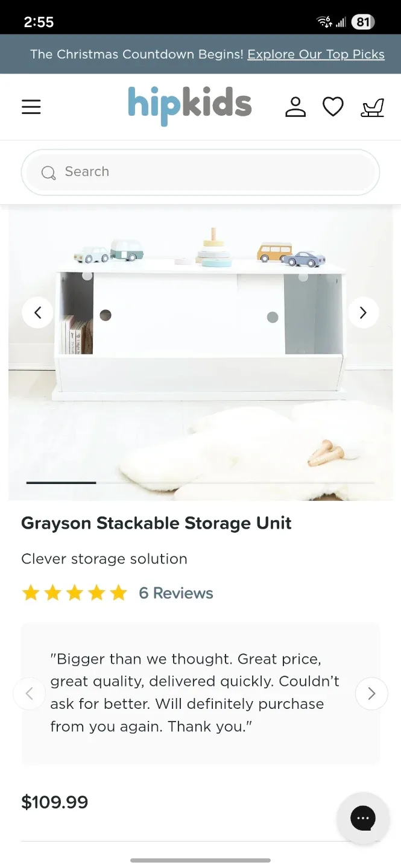Image resolution: width=401 pixels, height=868 pixels.
Task: Select the Grayson Stackable Storage Unit title
Action: (156, 523)
